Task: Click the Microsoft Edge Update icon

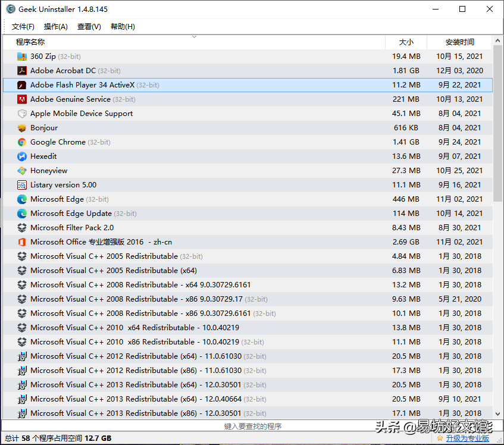Action: pos(22,214)
